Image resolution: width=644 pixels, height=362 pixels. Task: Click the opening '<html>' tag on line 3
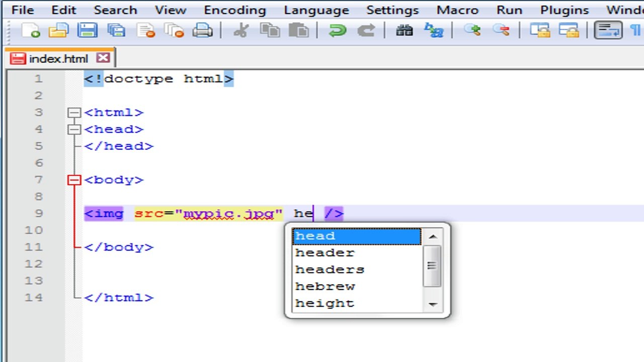click(114, 113)
